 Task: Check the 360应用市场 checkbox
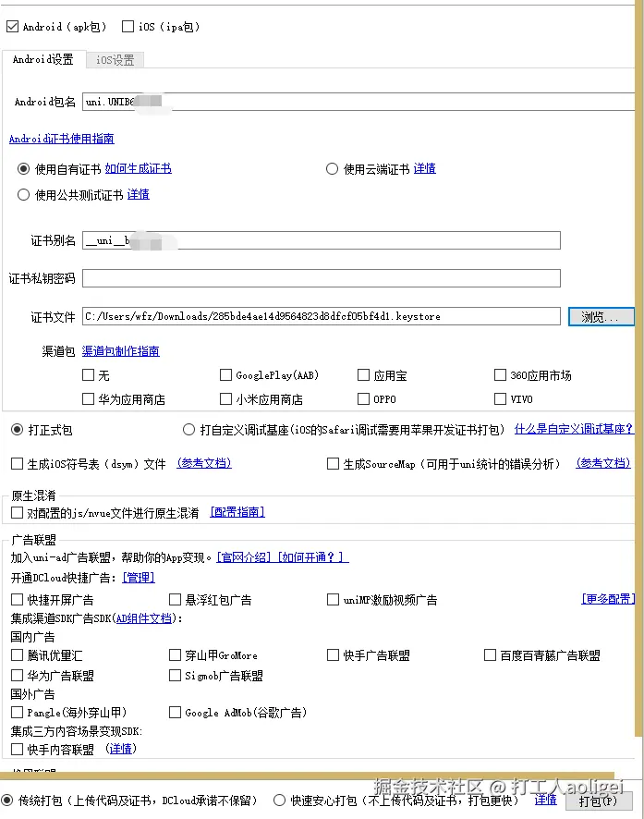click(x=500, y=375)
